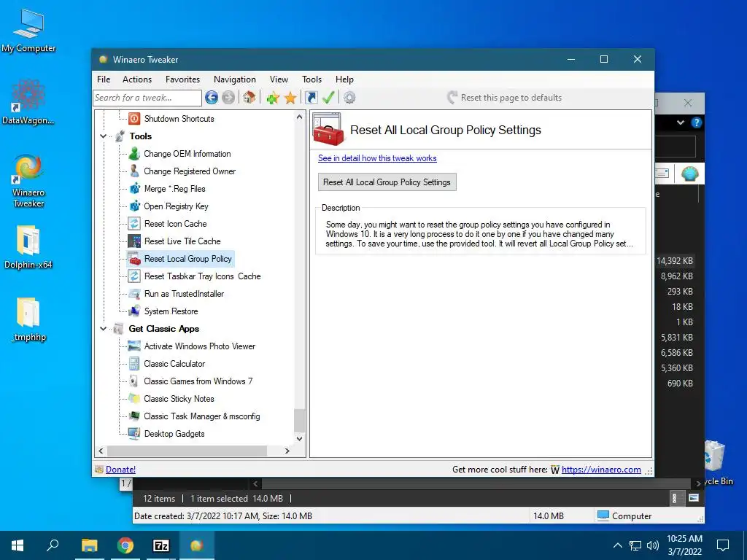Screen dimensions: 747x560
Task: Click the Reset Live Tile Cache icon
Action: click(134, 241)
